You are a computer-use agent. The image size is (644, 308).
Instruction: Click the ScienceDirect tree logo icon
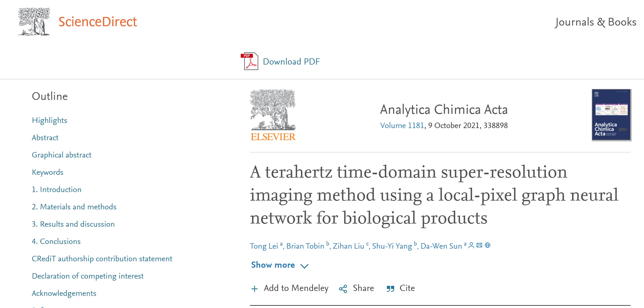point(34,22)
